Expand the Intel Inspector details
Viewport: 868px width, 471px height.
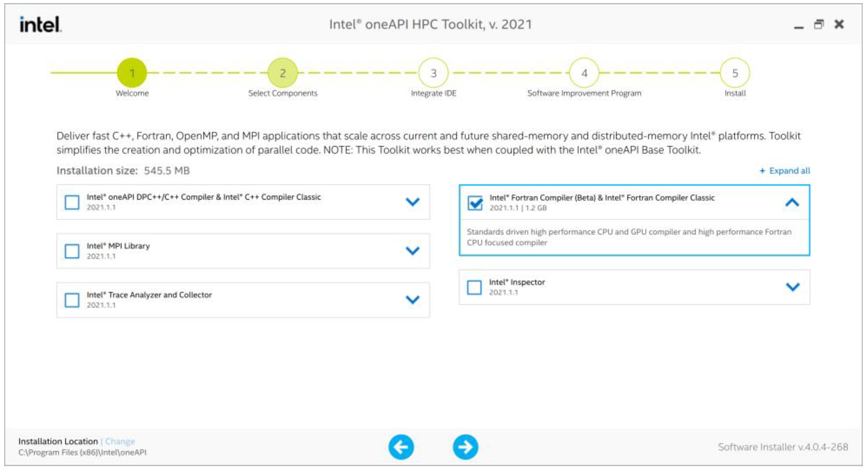click(x=793, y=287)
